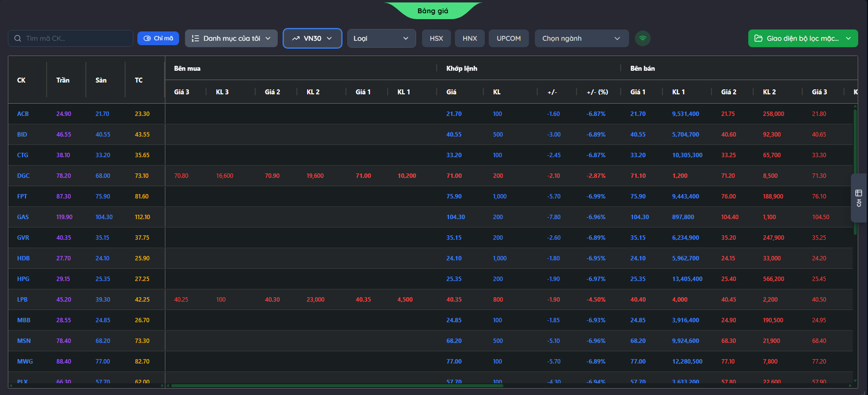Click the magnifier icon in search box
The width and height of the screenshot is (868, 395).
[18, 38]
